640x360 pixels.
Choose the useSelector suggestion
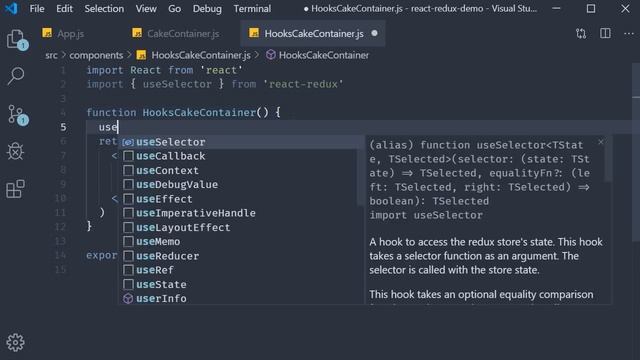tap(241, 142)
